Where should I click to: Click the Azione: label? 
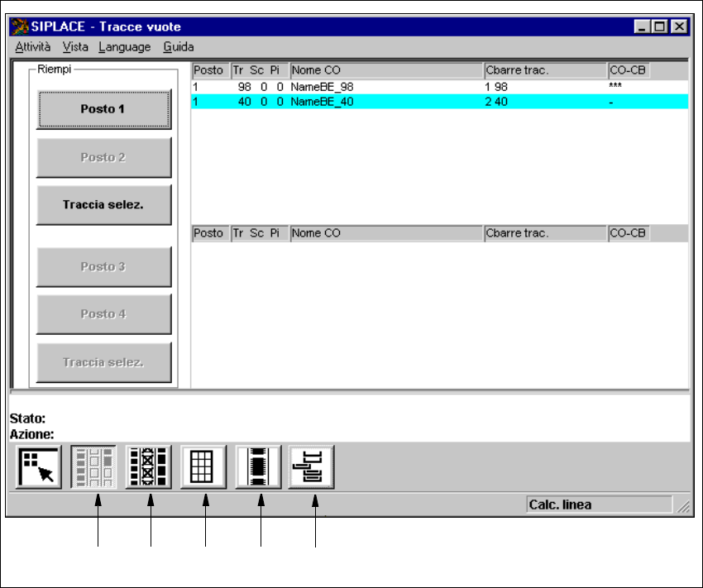[x=31, y=434]
